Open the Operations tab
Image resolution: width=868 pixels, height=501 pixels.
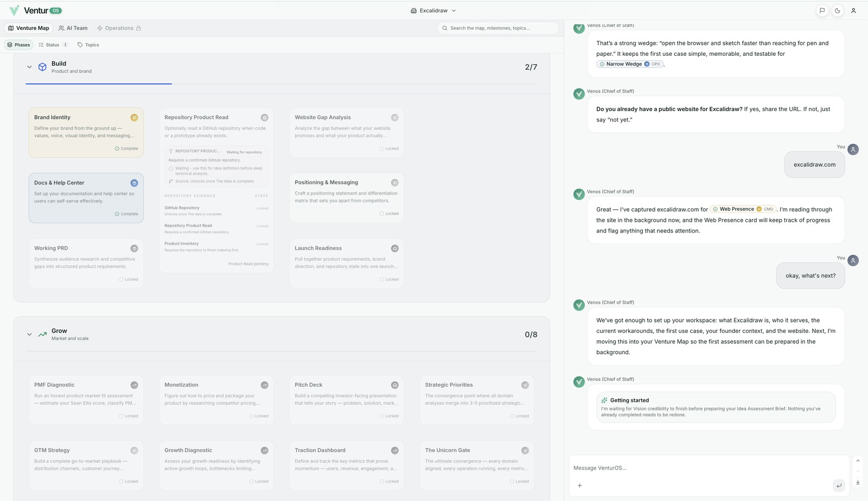[119, 28]
